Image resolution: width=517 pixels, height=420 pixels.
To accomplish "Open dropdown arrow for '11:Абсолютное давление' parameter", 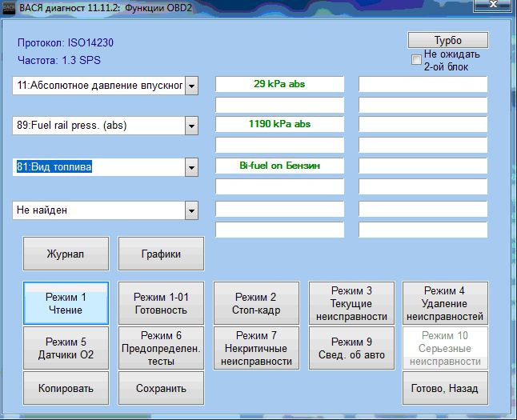I will click(x=191, y=86).
